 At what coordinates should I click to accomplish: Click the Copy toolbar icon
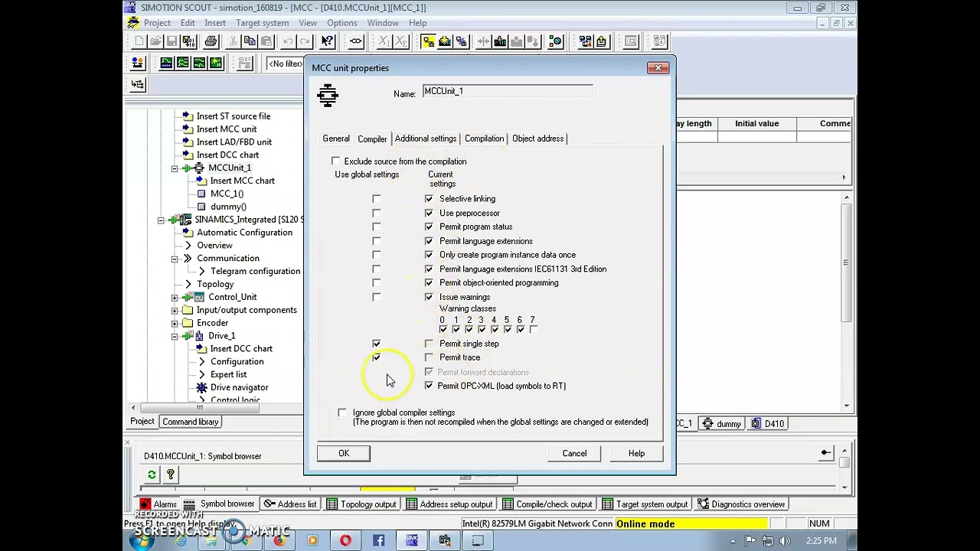pos(249,41)
